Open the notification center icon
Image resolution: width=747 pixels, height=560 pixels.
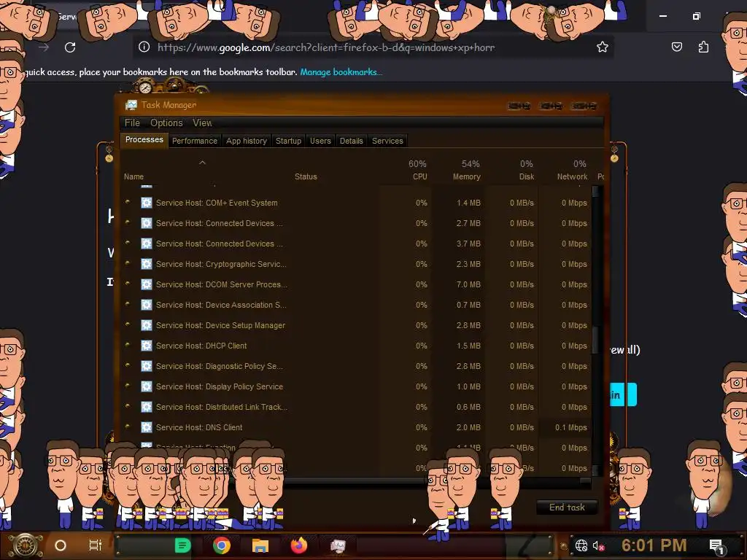(x=716, y=545)
